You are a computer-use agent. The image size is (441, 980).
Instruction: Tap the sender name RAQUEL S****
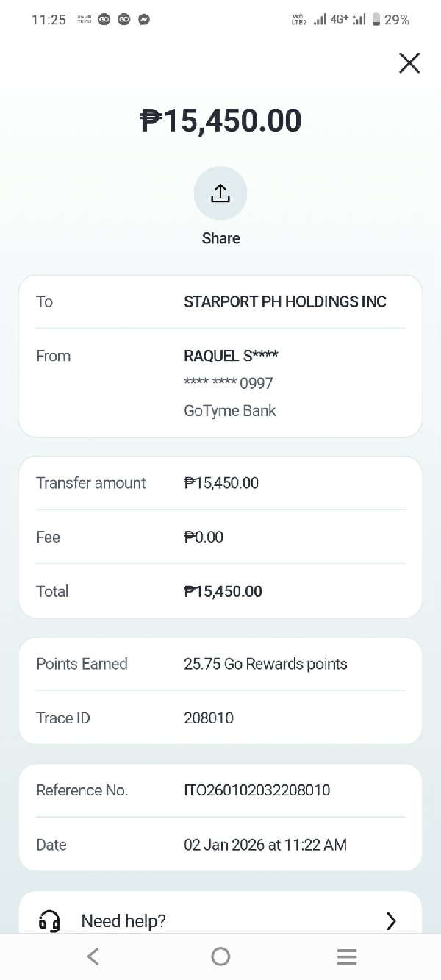[231, 356]
